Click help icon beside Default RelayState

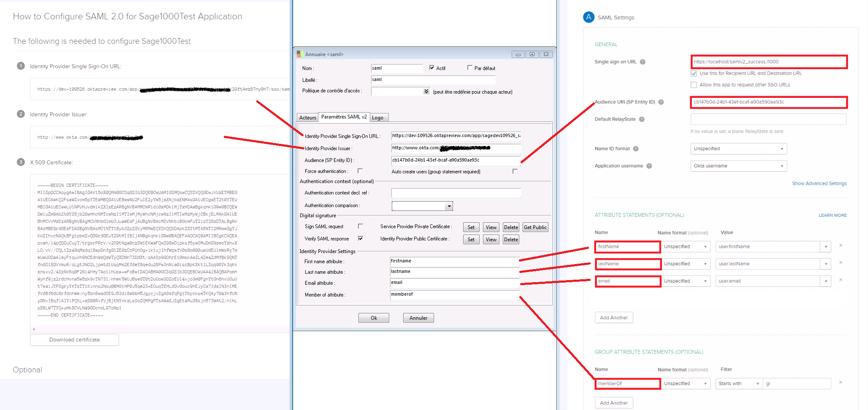point(642,119)
